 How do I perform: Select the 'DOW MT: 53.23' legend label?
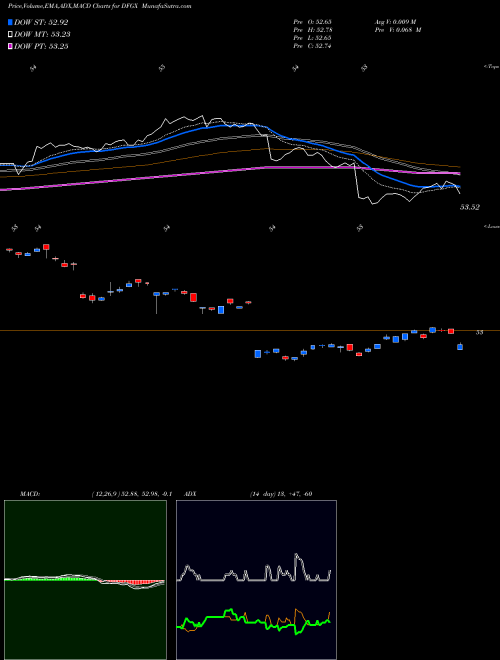(42, 35)
